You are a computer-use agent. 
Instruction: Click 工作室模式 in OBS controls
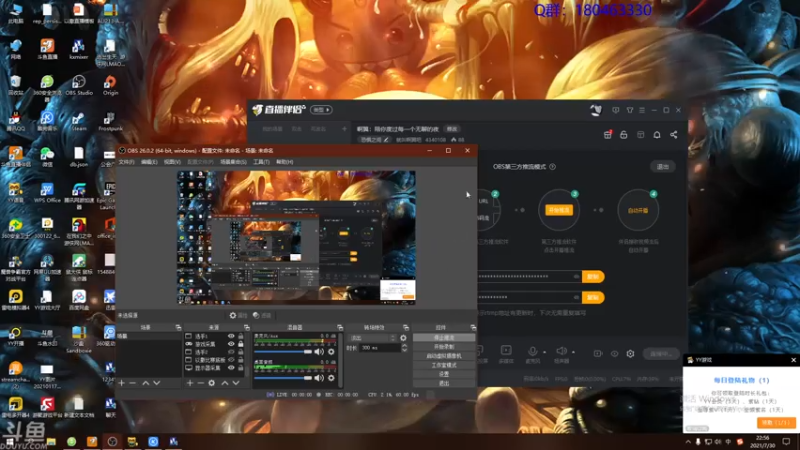tap(444, 365)
